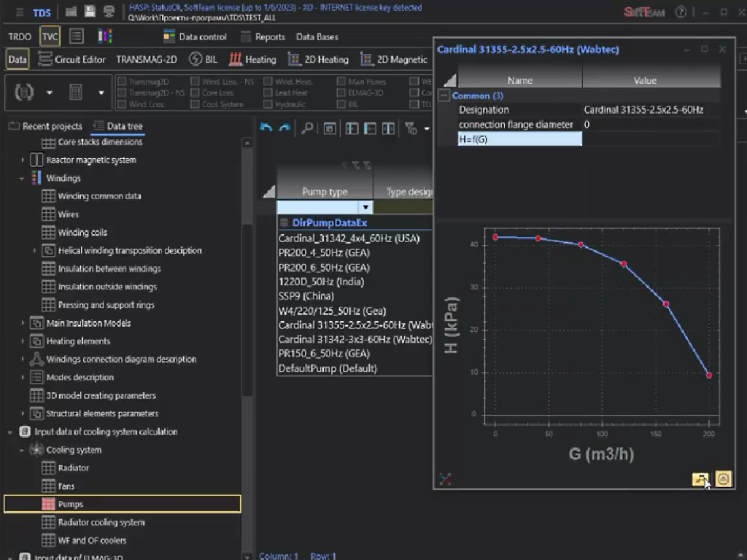This screenshot has width=747, height=560.
Task: Click the center split column layout icon
Action: tap(388, 128)
